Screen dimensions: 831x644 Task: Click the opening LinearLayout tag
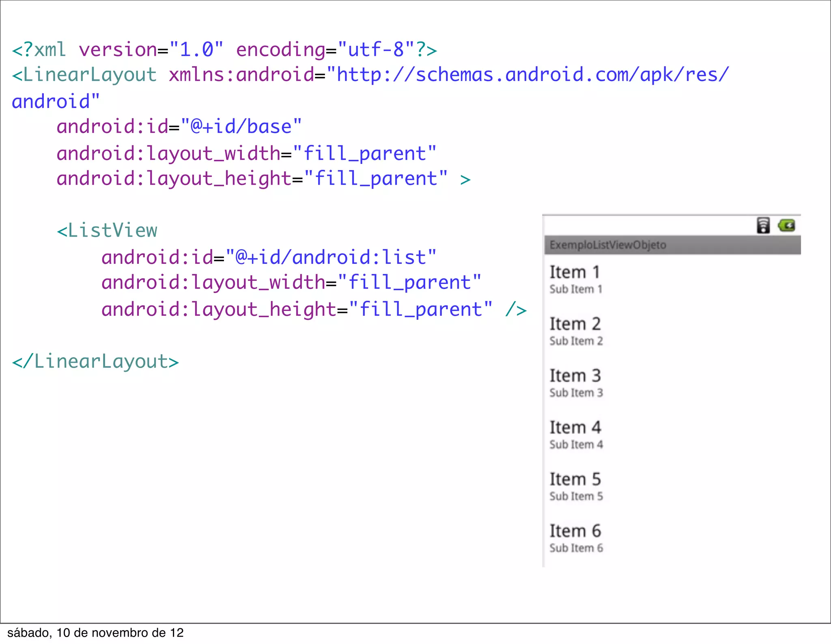(84, 75)
